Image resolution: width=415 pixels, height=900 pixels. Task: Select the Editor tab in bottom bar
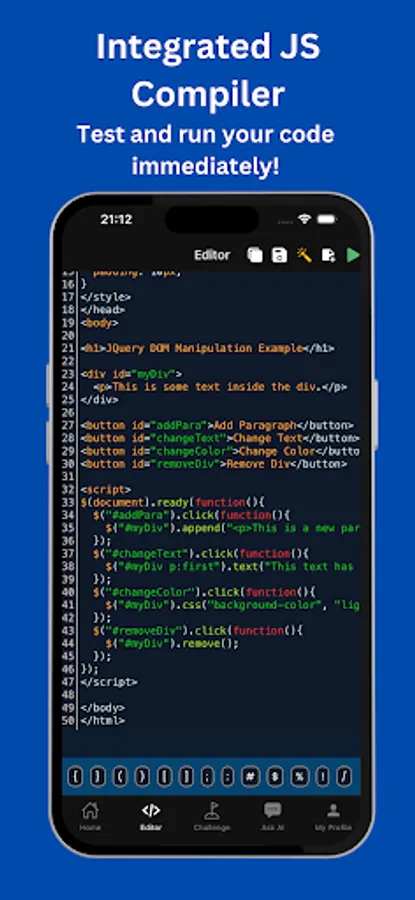click(151, 817)
